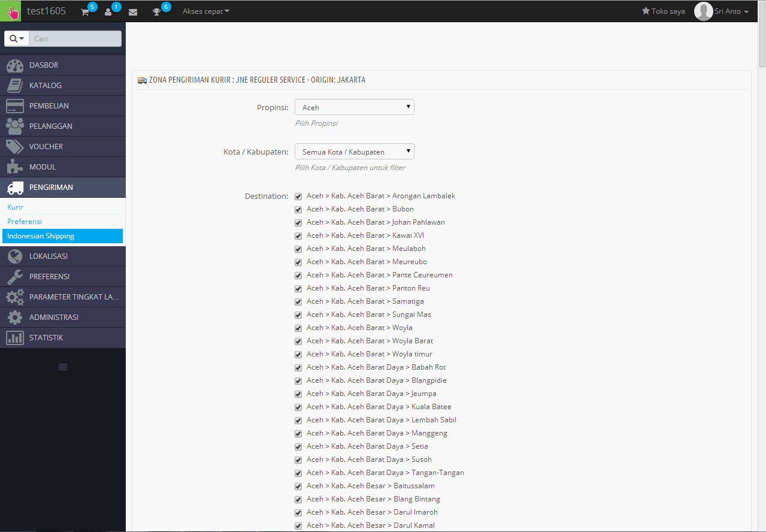This screenshot has width=766, height=532.
Task: Click the Pengiriman truck icon
Action: (x=15, y=188)
